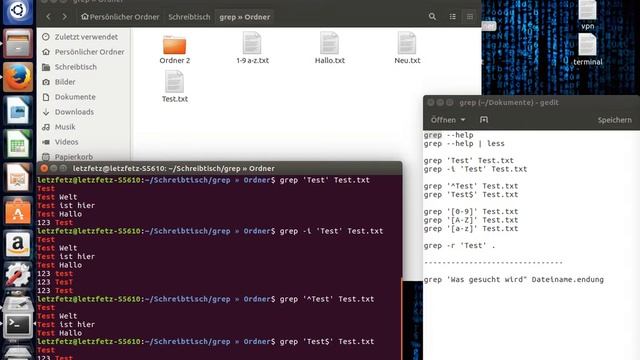The height and width of the screenshot is (360, 640).
Task: Open Ubuntu Software Center dock icon
Action: [x=18, y=211]
